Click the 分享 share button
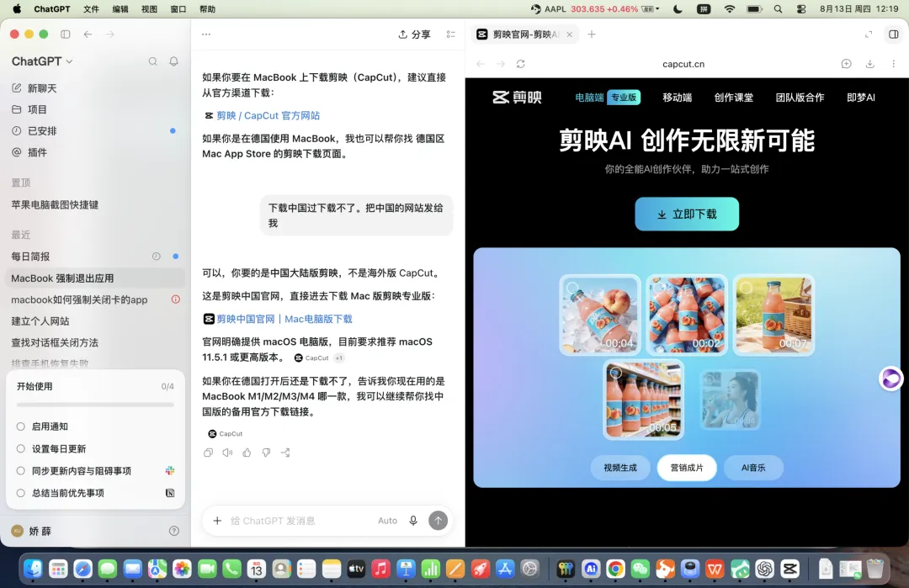Screen dimensions: 909x588 point(414,34)
